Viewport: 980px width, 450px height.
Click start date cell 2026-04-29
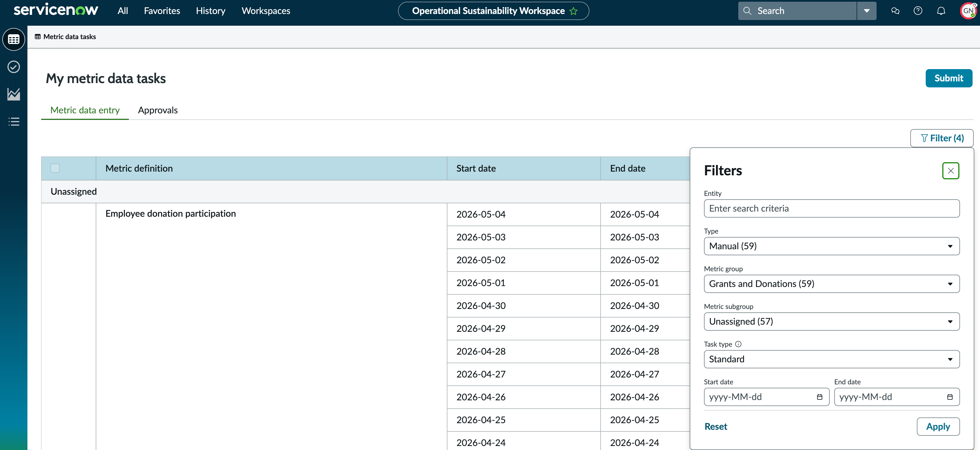point(523,328)
